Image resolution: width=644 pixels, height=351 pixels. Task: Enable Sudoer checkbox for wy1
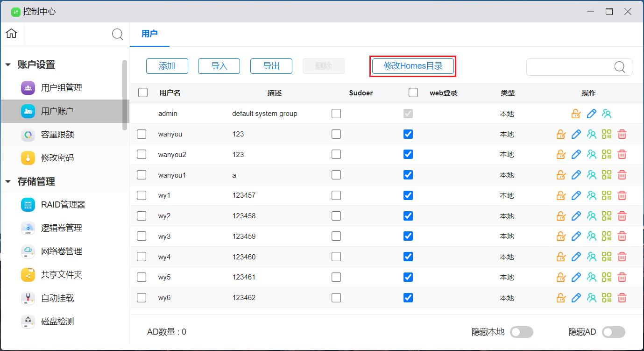click(336, 195)
